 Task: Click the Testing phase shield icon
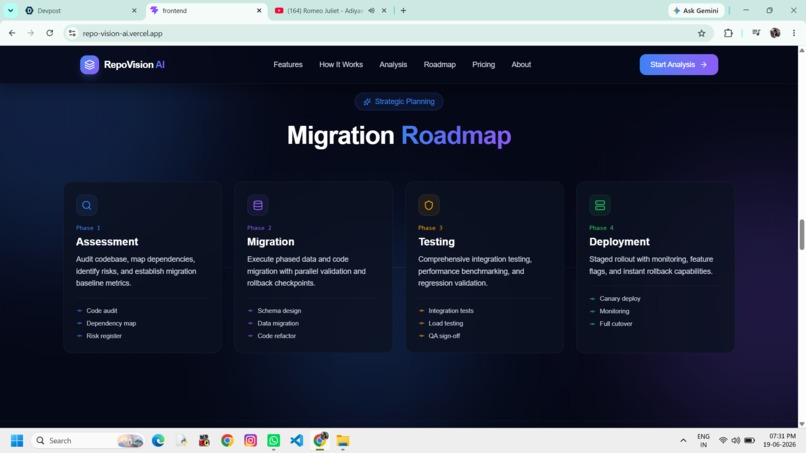coord(429,205)
